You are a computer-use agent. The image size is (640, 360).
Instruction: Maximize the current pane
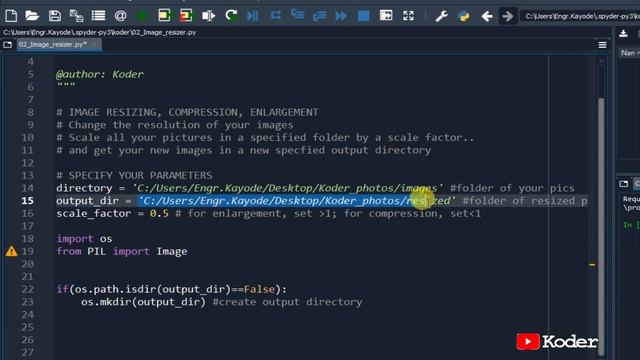pos(386,16)
